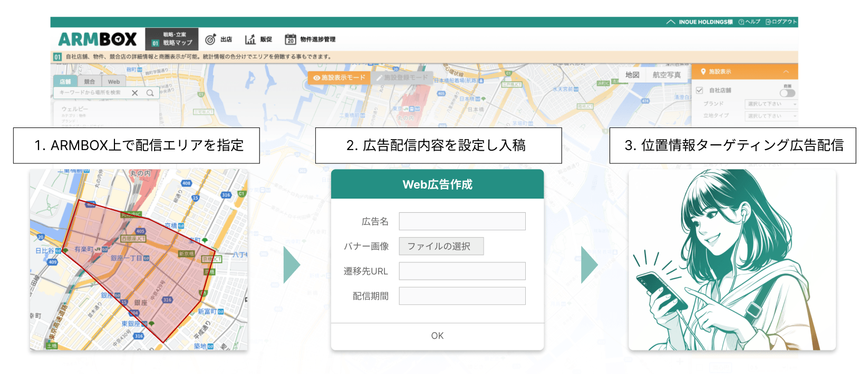868x374 pixels.
Task: Click the ファイルの選択 button
Action: tap(441, 246)
